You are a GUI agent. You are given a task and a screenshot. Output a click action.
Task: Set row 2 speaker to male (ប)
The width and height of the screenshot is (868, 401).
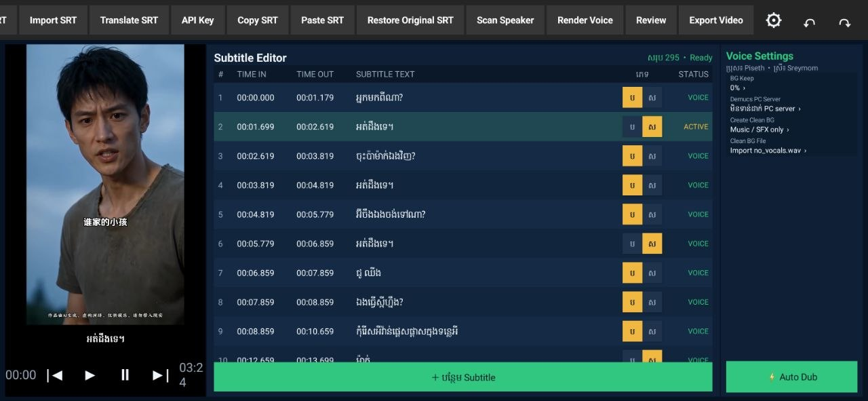[x=632, y=127]
